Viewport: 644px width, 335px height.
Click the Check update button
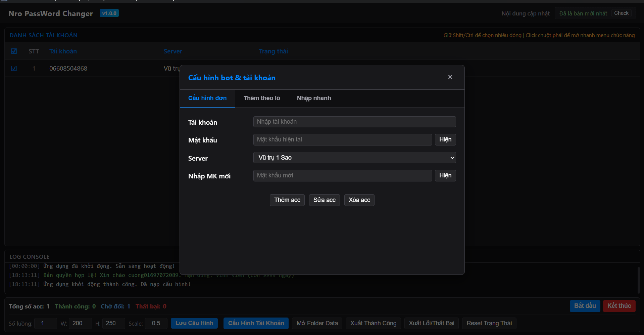point(621,13)
